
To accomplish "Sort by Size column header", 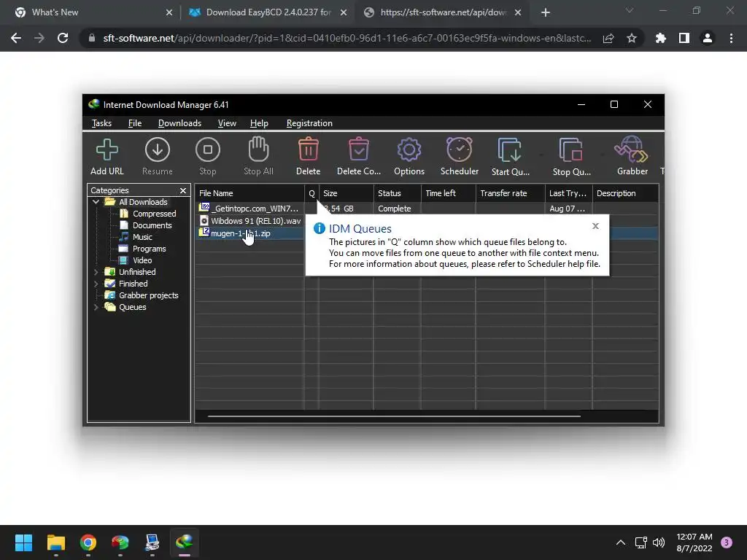I will pos(347,193).
